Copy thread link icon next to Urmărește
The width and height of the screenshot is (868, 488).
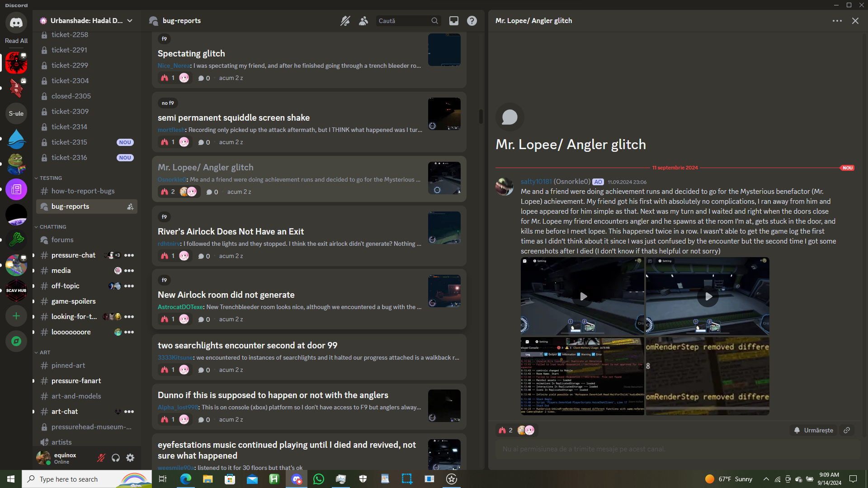[x=847, y=430]
